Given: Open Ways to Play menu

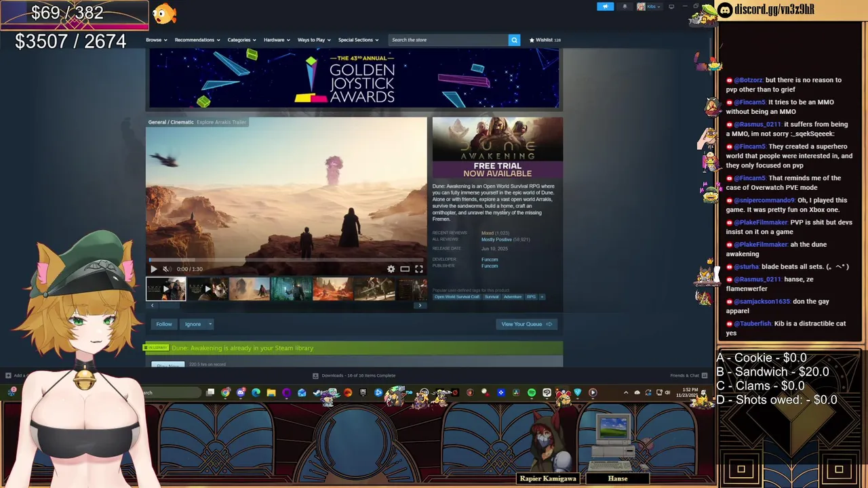Looking at the screenshot, I should click(x=314, y=40).
